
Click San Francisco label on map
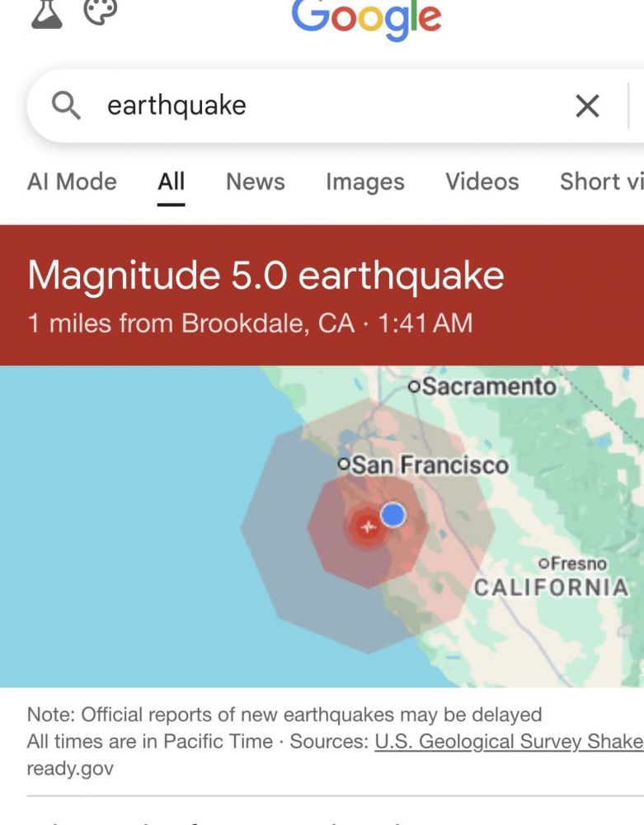tap(430, 465)
